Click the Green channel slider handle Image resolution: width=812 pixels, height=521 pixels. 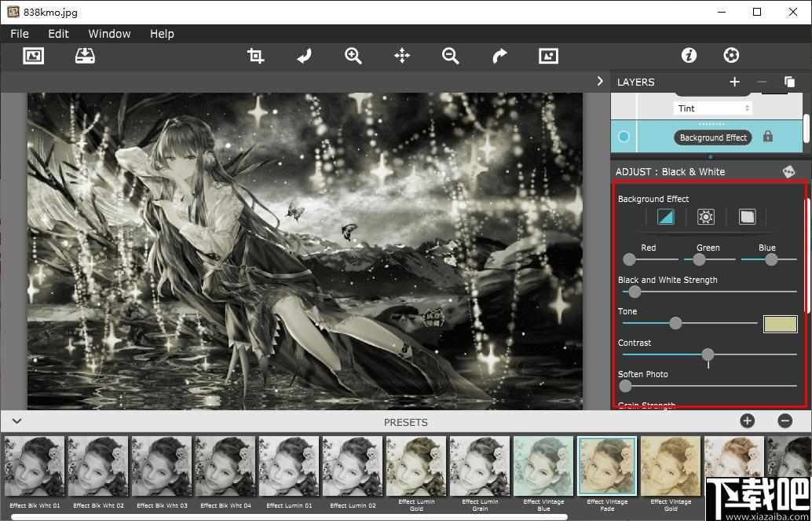[x=699, y=259]
